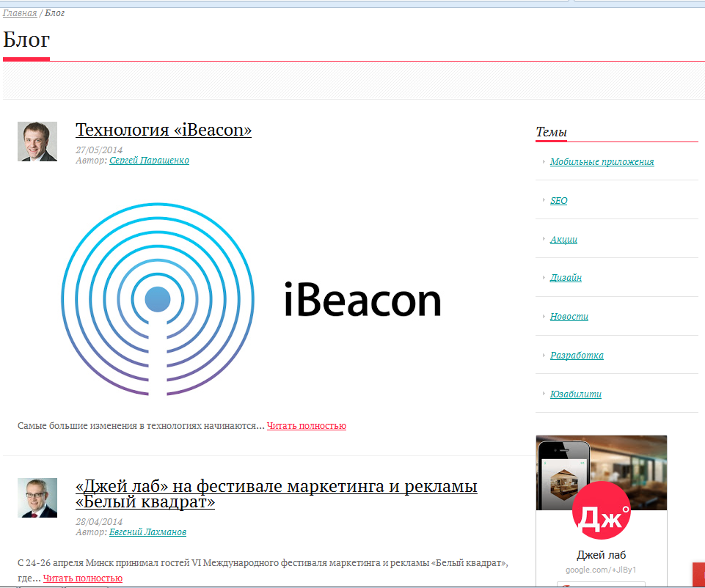Select the Разработка topic
This screenshot has height=588, width=705.
click(577, 356)
